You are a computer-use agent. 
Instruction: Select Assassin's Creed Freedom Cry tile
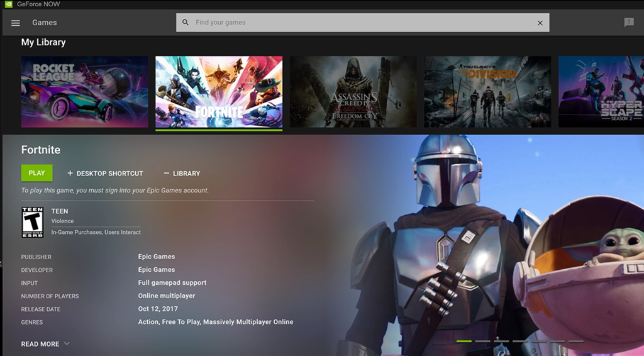coord(353,92)
